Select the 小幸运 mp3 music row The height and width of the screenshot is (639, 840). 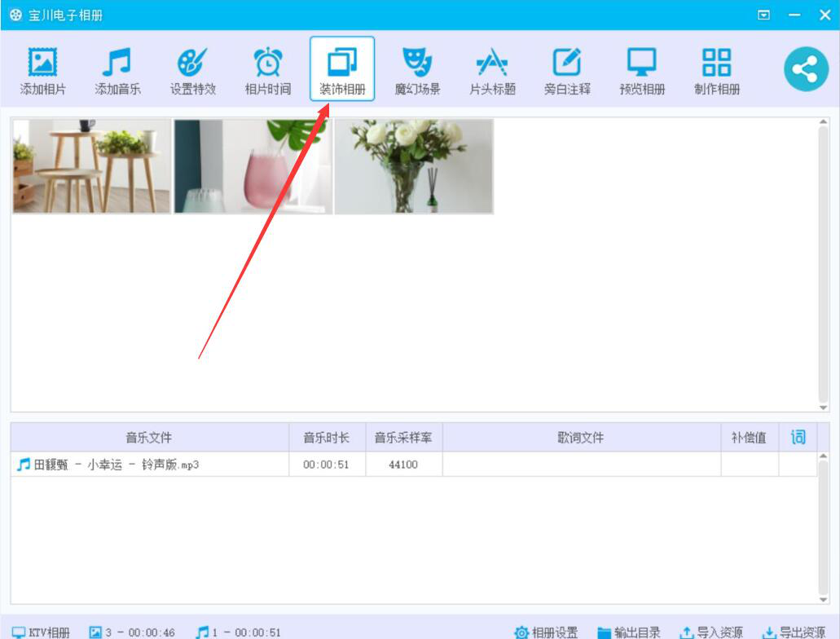click(x=414, y=465)
